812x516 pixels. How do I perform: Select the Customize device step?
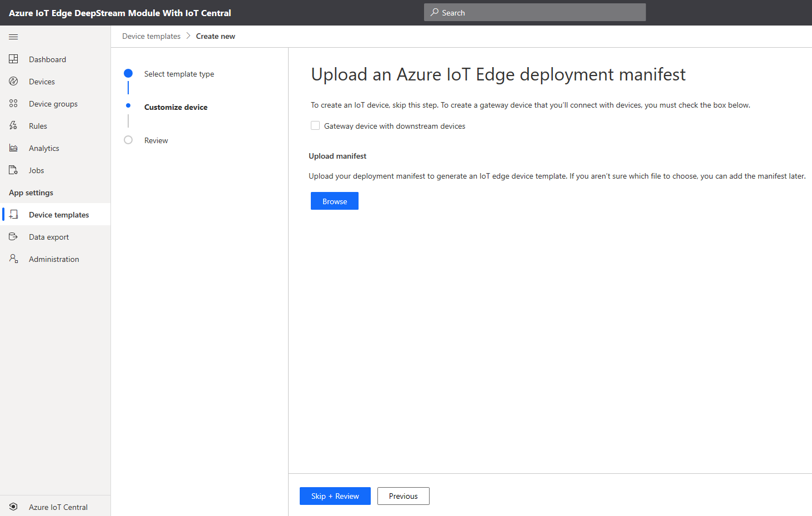(x=176, y=107)
